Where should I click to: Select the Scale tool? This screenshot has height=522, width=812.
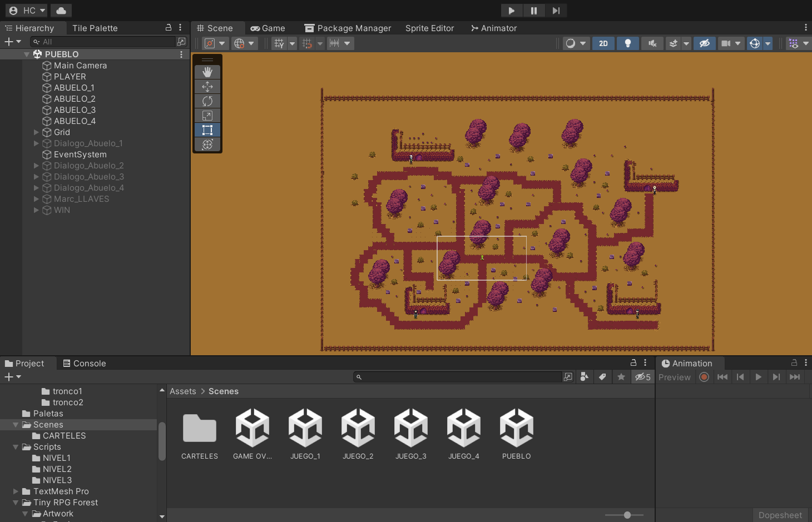pyautogui.click(x=207, y=116)
